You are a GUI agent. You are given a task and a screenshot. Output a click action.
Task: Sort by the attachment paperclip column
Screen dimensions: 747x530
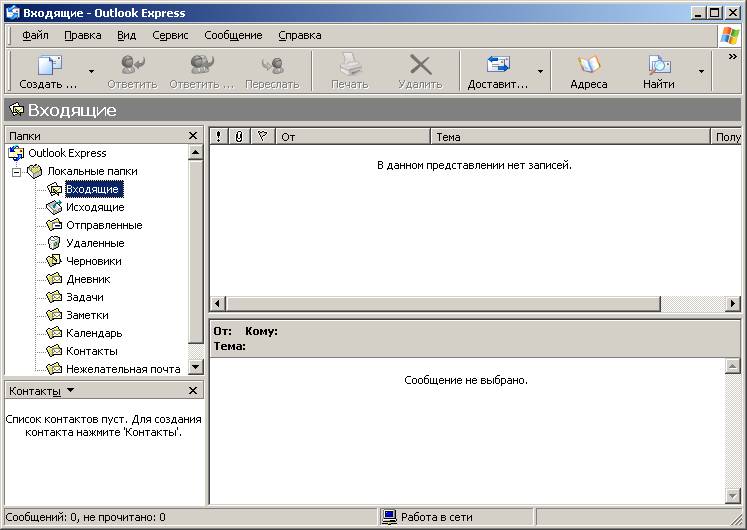tap(239, 137)
